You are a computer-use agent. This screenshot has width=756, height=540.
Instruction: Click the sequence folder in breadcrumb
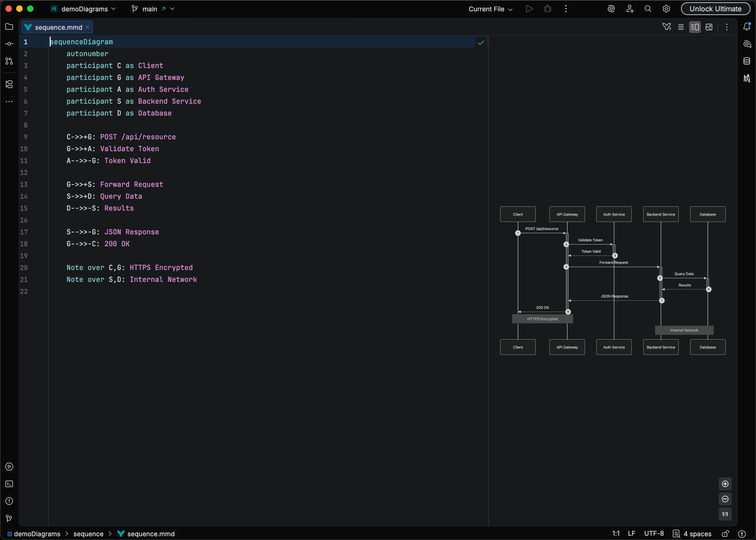tap(88, 534)
